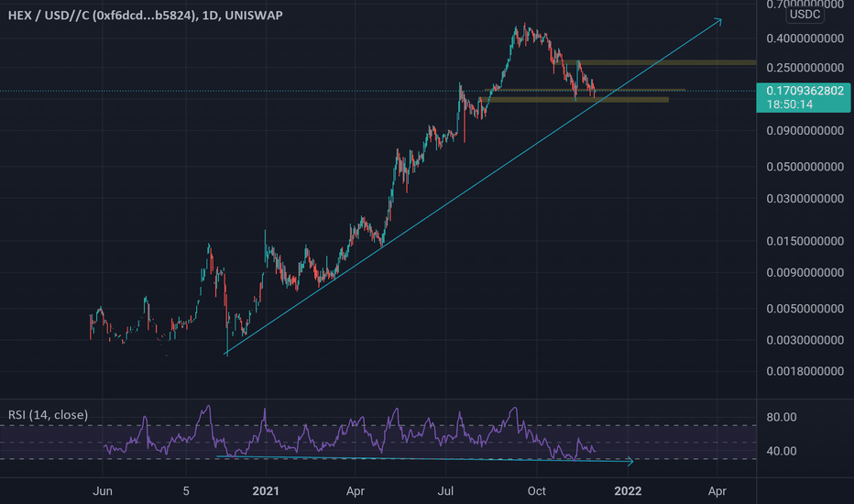
Task: Click the 0.2500000000 price axis label
Action: (805, 68)
